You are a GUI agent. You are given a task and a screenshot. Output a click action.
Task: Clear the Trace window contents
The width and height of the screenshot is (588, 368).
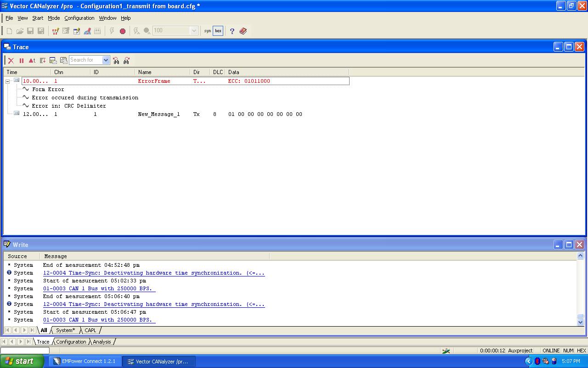pyautogui.click(x=11, y=60)
